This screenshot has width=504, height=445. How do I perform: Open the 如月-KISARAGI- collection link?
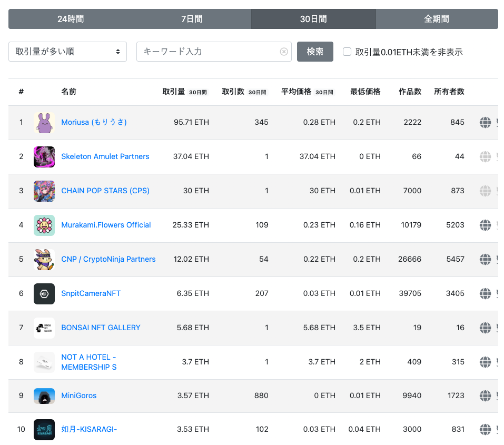[89, 429]
